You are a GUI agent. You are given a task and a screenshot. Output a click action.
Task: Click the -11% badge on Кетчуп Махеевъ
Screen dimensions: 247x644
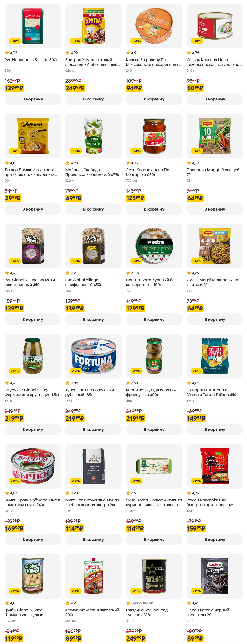76,591
